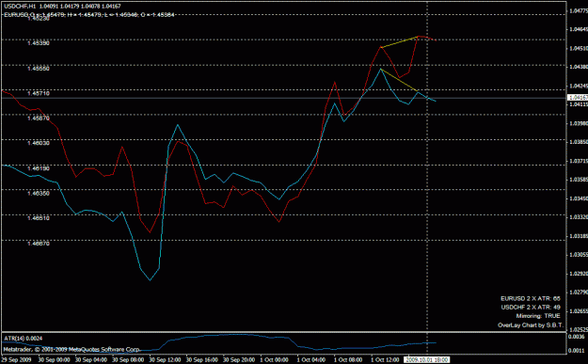Click the 30 Sep 12:00 time axis label

click(x=165, y=360)
